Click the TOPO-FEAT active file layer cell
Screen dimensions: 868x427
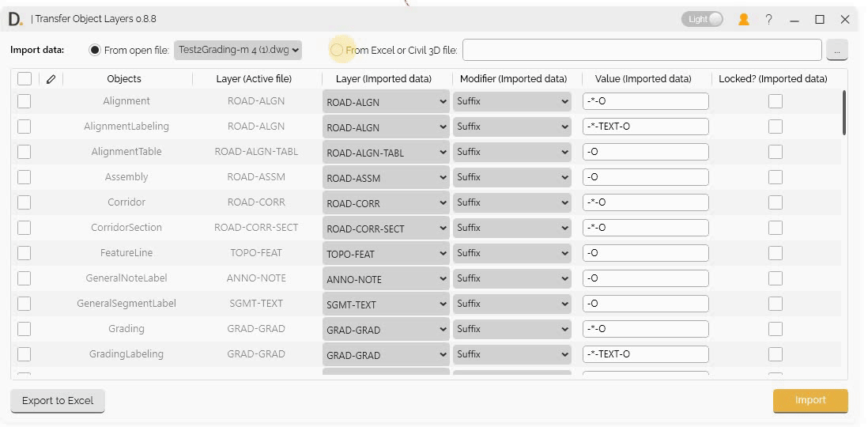click(x=256, y=253)
